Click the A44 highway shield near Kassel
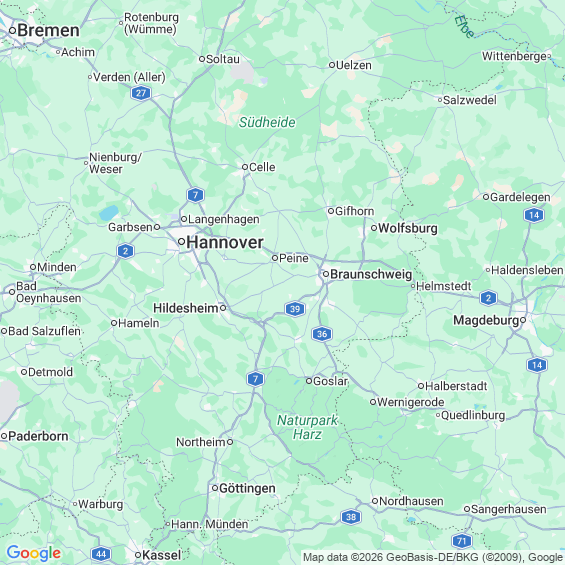 pos(101,554)
